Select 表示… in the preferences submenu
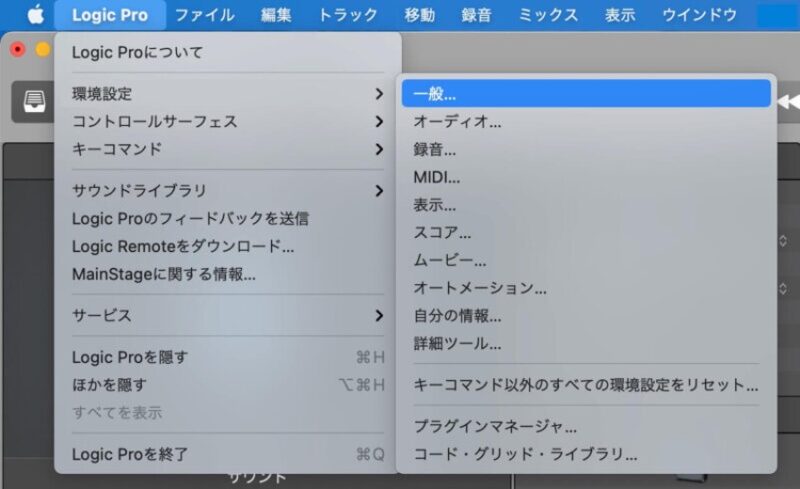This screenshot has height=489, width=800. point(586,205)
